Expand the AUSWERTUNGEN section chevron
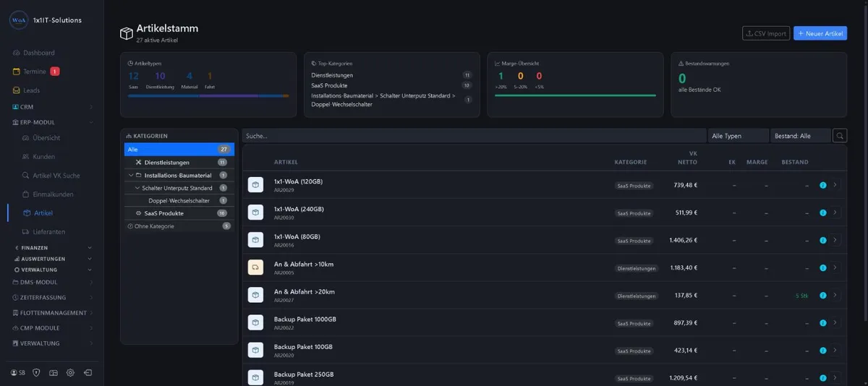 pos(90,259)
